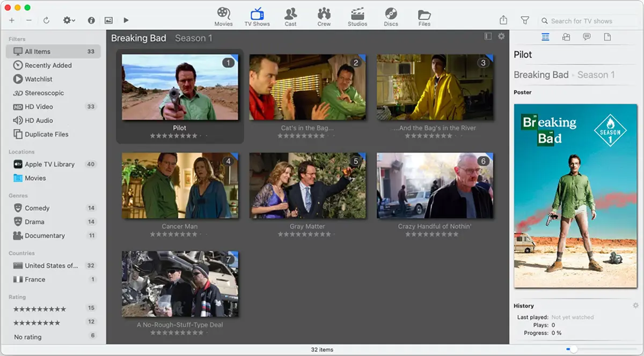This screenshot has height=356, width=644.
Task: Open grid view settings gear
Action: click(x=501, y=36)
